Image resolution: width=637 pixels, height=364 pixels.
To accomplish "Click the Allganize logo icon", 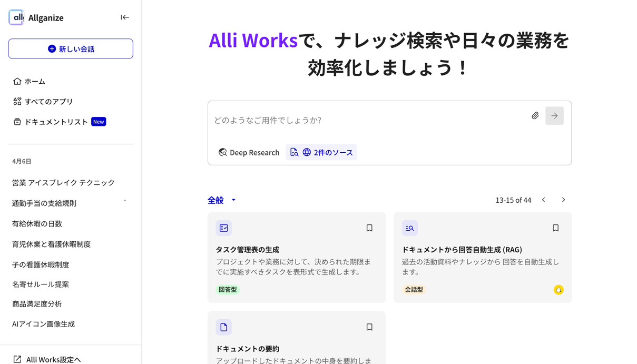I will (x=16, y=17).
